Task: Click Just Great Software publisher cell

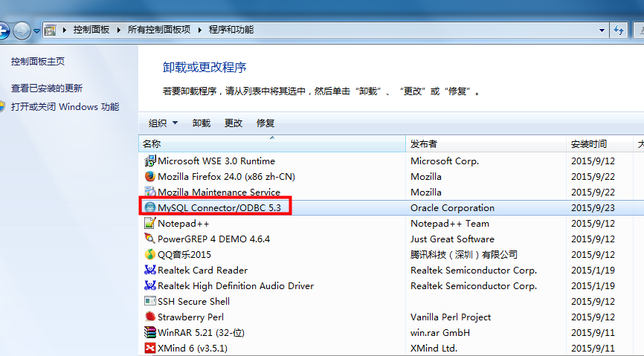Action: click(x=452, y=239)
